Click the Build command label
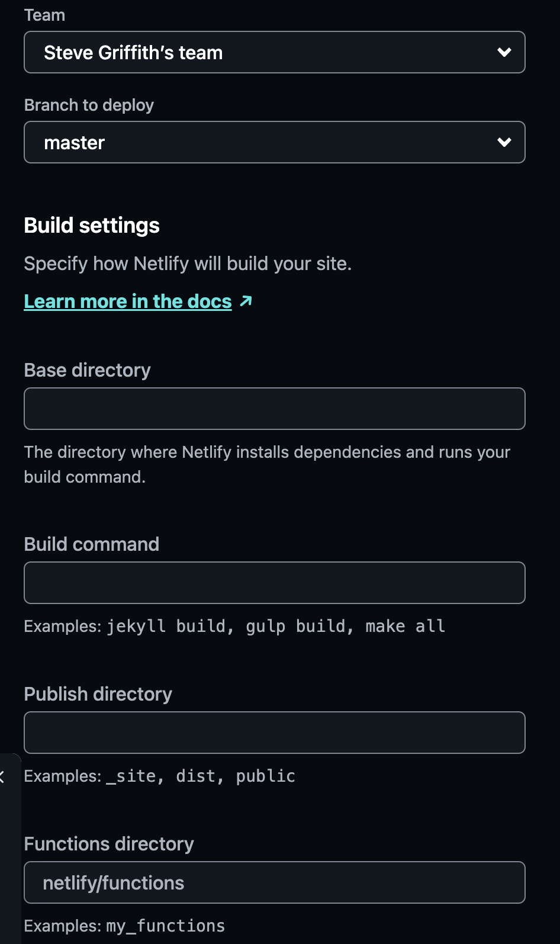This screenshot has width=560, height=944. tap(91, 544)
